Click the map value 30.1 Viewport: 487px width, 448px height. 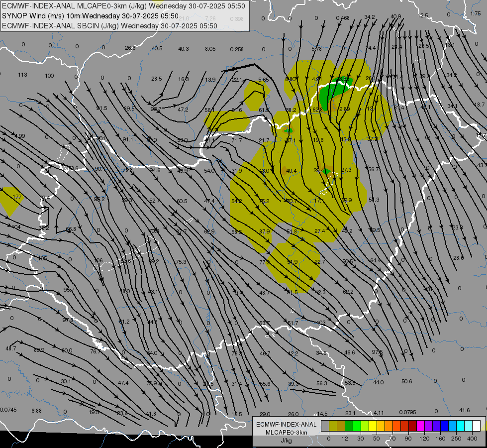(66, 381)
